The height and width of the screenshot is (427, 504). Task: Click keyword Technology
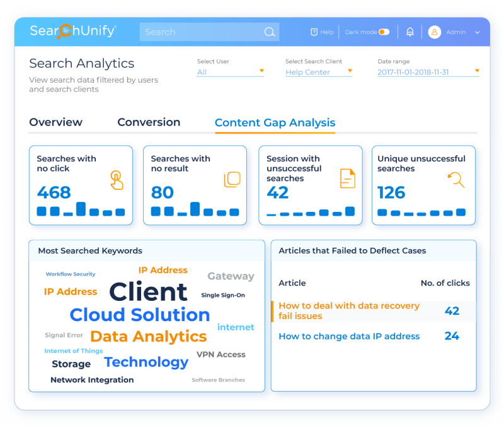coord(146,362)
